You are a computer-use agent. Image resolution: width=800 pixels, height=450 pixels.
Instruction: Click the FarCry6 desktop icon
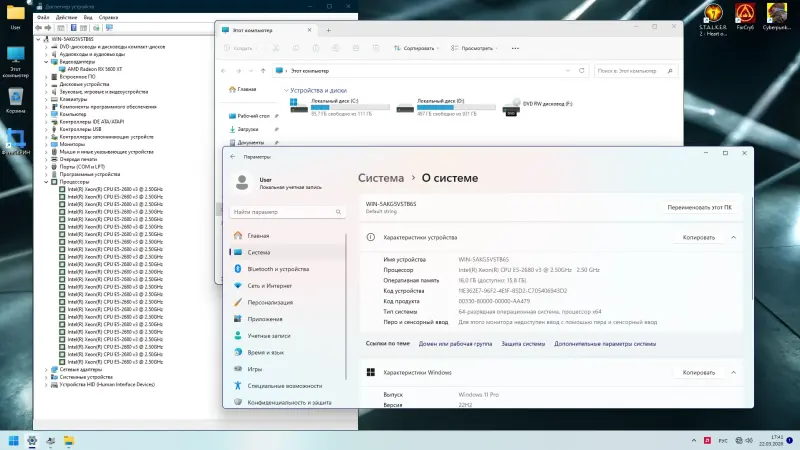point(745,14)
